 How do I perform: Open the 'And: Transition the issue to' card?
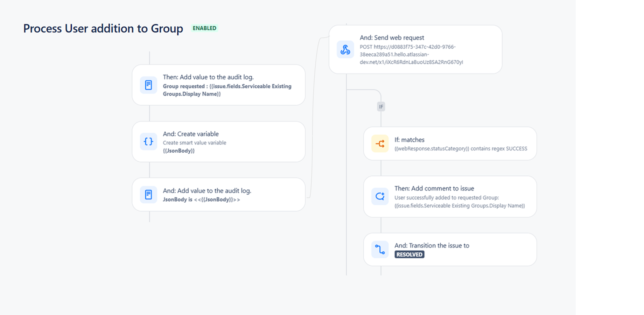[x=450, y=250]
